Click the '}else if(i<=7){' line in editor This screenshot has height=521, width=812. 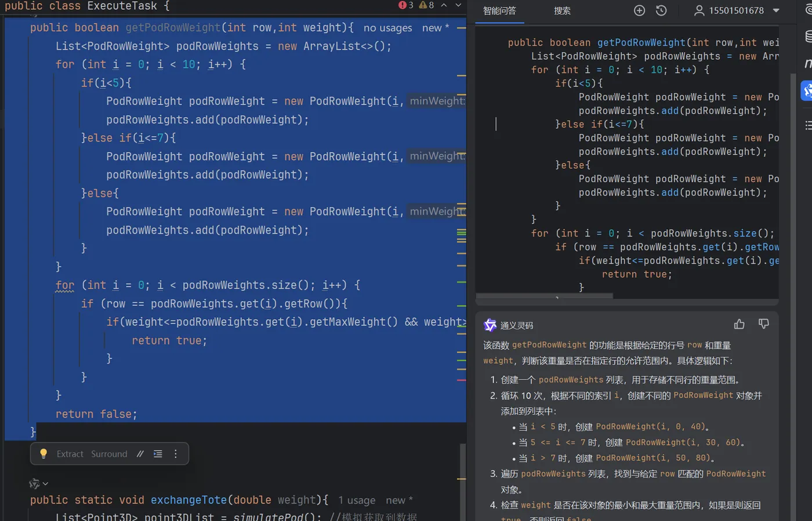point(129,138)
